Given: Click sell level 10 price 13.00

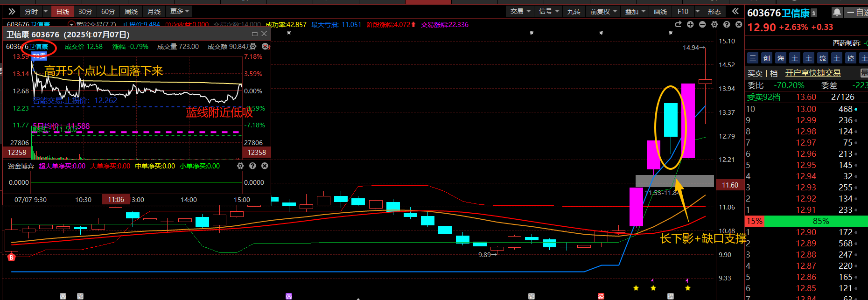Looking at the screenshot, I should 806,109.
